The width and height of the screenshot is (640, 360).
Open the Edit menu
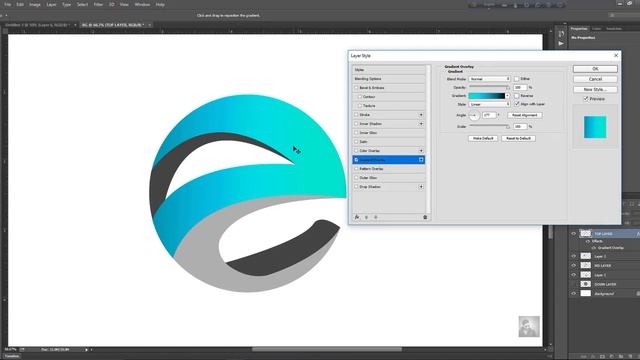[x=20, y=4]
